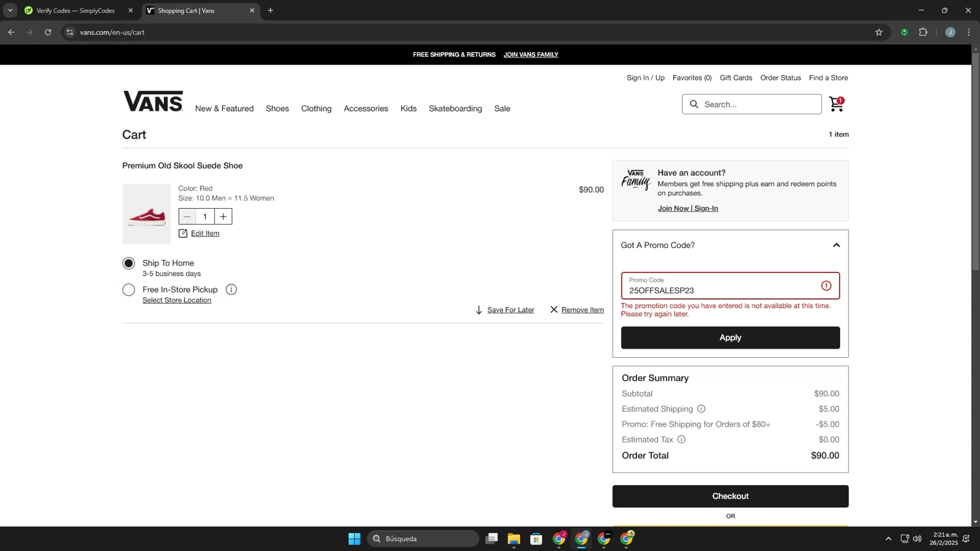Open Windows Start menu

coord(354,539)
